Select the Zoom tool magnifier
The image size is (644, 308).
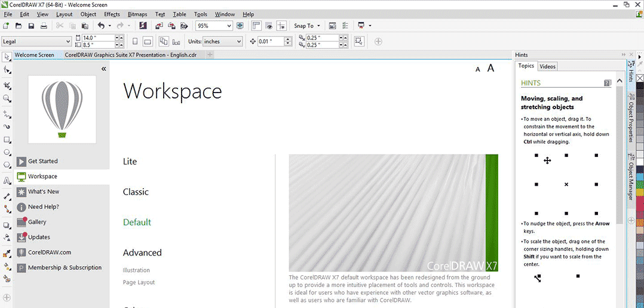click(x=7, y=98)
